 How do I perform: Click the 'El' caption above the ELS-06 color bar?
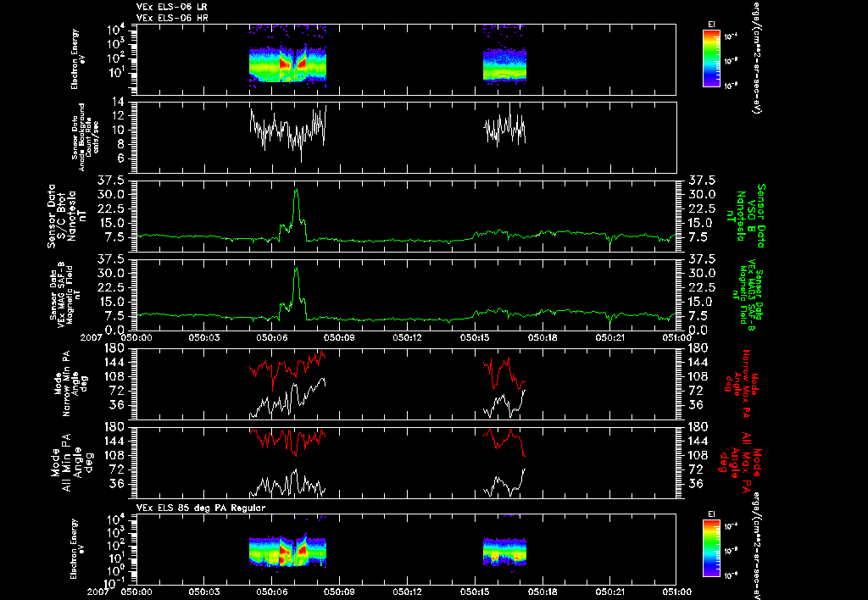[x=711, y=25]
